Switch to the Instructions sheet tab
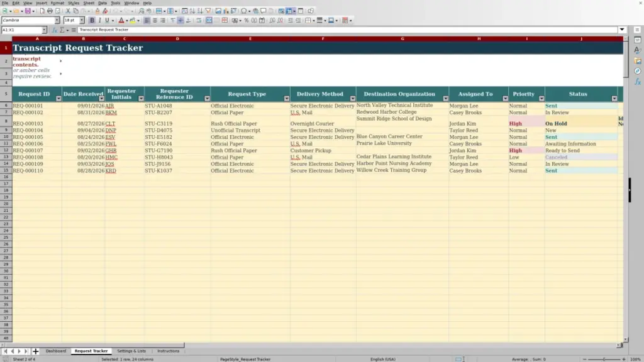Viewport: 644px width, 362px height. tap(169, 351)
